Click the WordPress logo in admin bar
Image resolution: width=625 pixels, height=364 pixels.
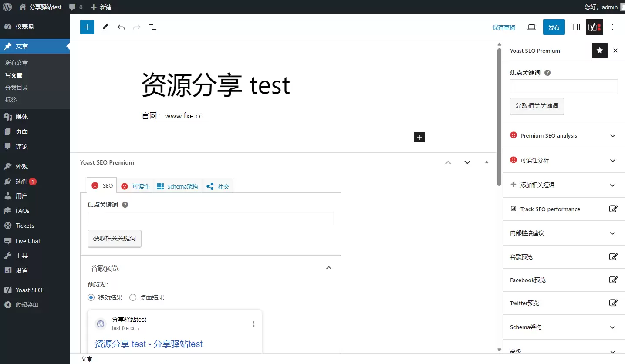[7, 7]
